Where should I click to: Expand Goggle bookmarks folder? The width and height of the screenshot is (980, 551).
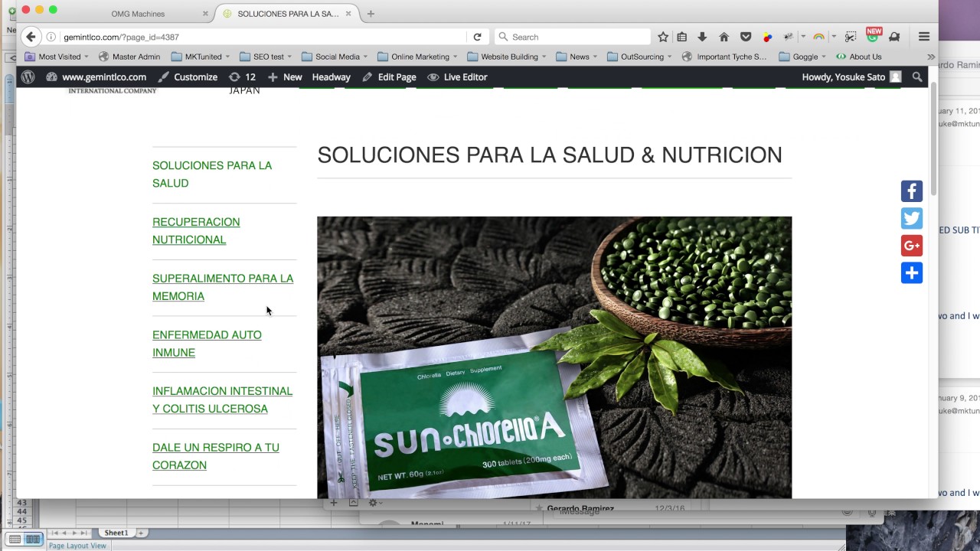802,57
